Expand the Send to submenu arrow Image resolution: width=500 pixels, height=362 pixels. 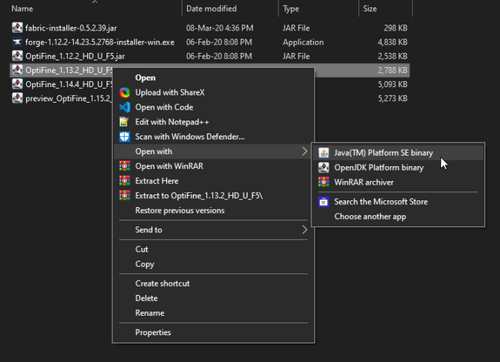pyautogui.click(x=304, y=230)
